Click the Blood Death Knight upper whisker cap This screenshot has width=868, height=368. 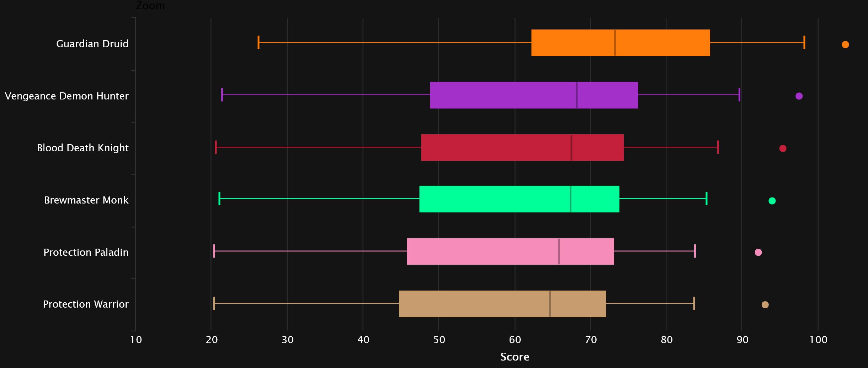click(718, 147)
